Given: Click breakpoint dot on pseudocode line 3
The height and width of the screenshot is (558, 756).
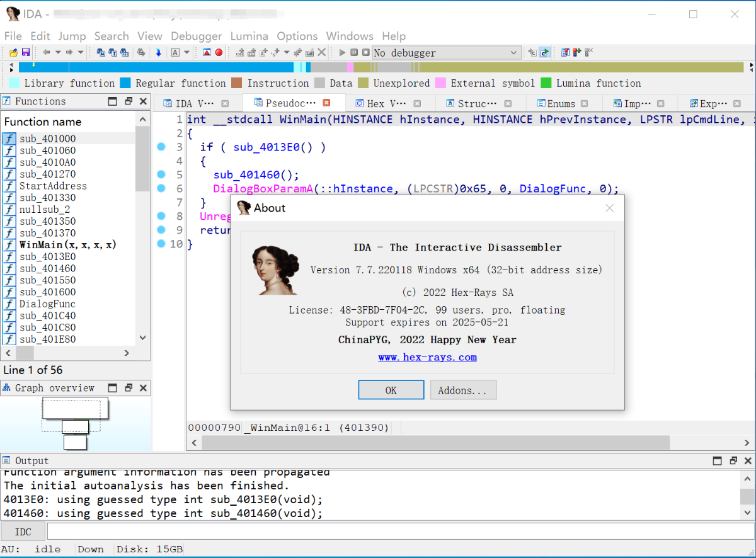Looking at the screenshot, I should 161,147.
